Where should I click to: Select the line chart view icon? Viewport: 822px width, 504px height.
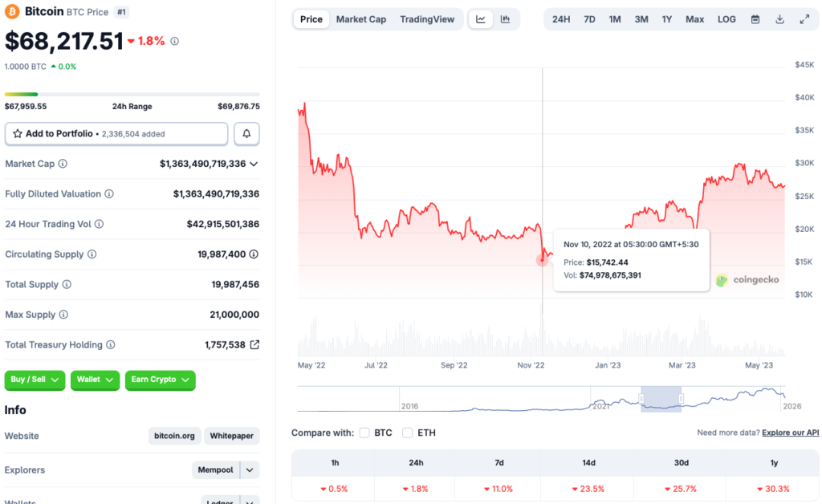pos(480,18)
